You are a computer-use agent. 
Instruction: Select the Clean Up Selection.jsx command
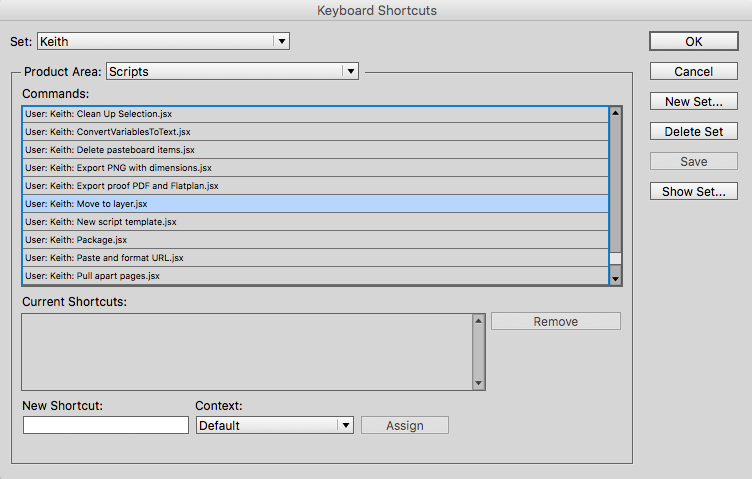coord(316,114)
